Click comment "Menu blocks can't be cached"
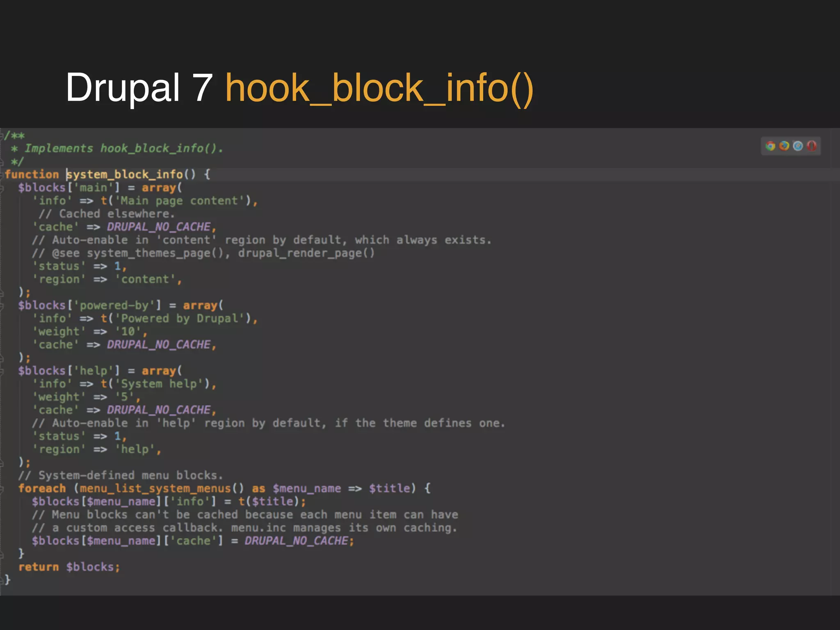840x630 pixels. point(245,515)
